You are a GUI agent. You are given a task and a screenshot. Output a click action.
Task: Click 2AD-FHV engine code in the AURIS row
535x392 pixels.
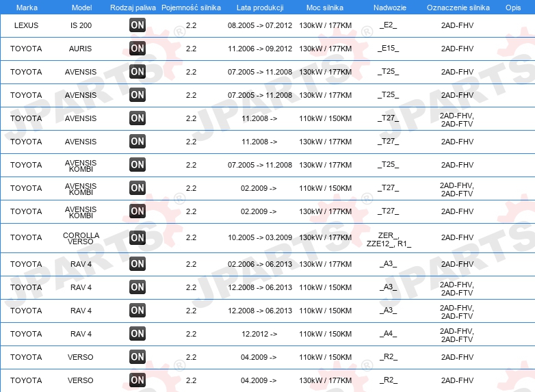457,49
